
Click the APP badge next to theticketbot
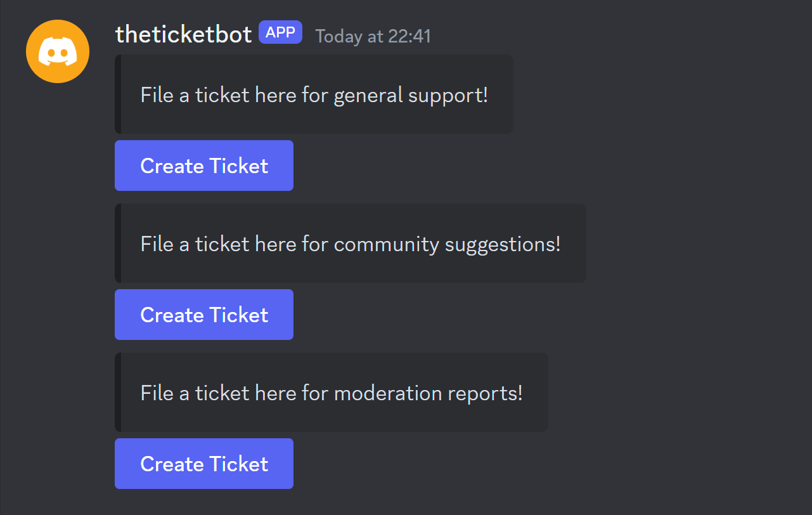coord(280,32)
